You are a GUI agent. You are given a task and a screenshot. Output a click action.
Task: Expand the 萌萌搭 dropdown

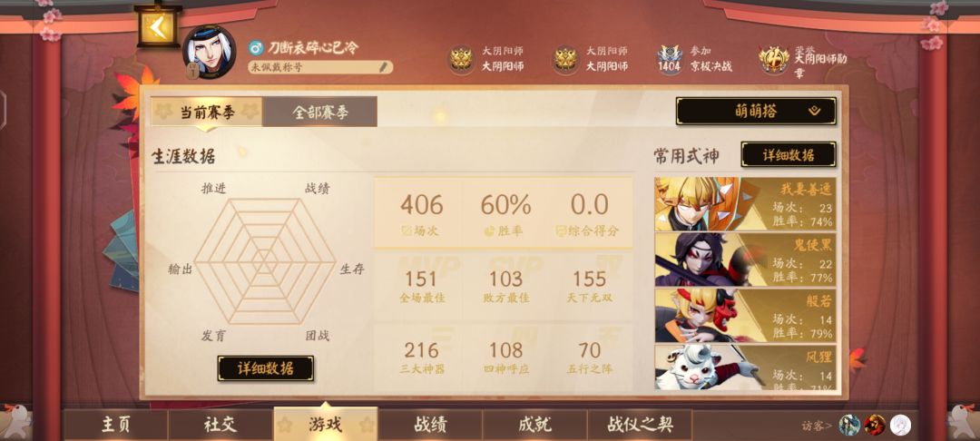(756, 112)
